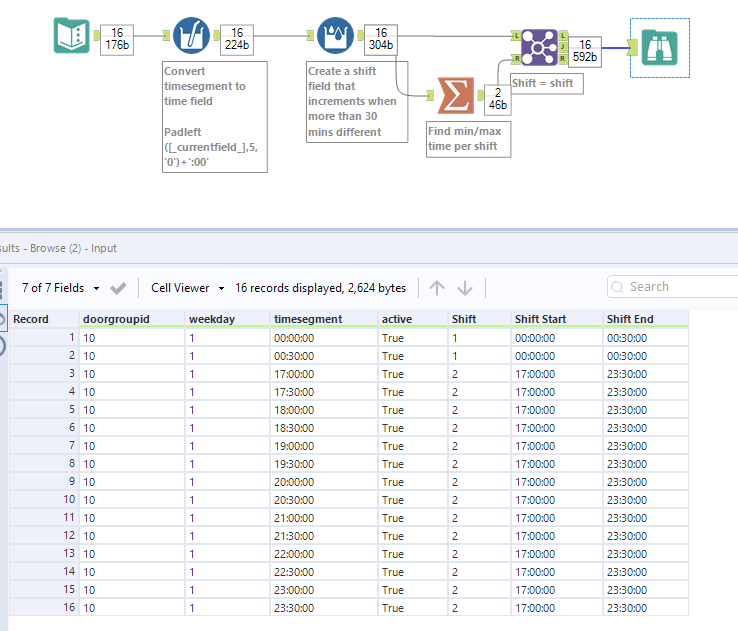Open the Cell Viewer dropdown
738x631 pixels.
pyautogui.click(x=188, y=288)
